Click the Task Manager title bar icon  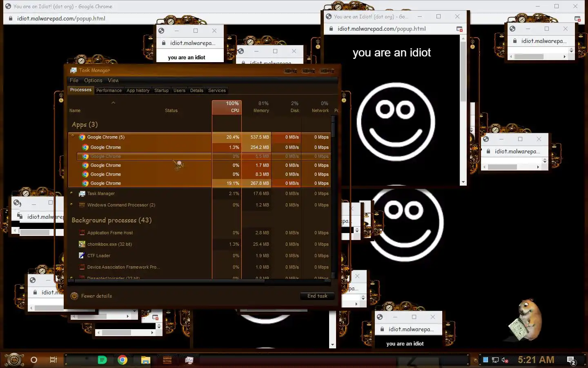73,70
